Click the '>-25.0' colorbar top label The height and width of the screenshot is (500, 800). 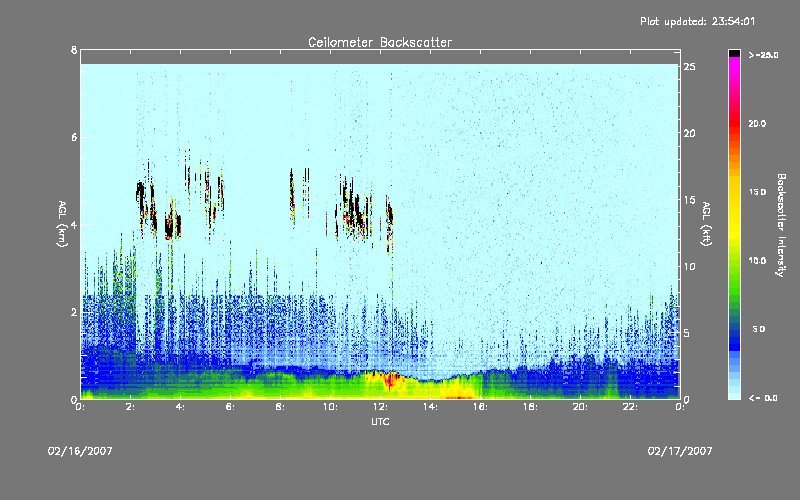tap(763, 55)
